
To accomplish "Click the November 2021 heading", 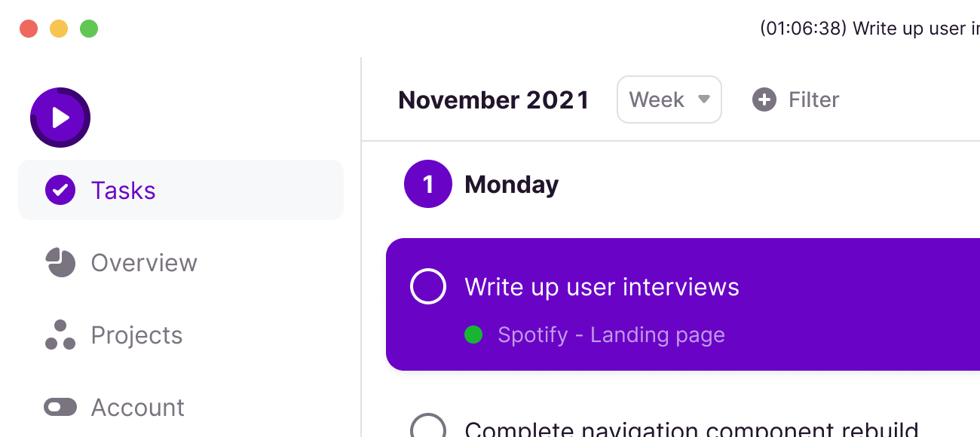I will click(x=494, y=99).
